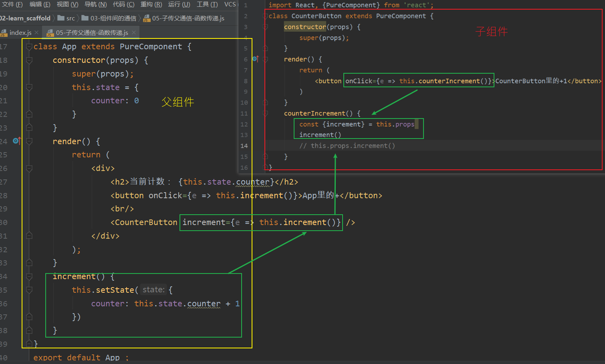Click the 02-learn_scaffold breadcrumb
This screenshot has height=364, width=605.
point(25,18)
